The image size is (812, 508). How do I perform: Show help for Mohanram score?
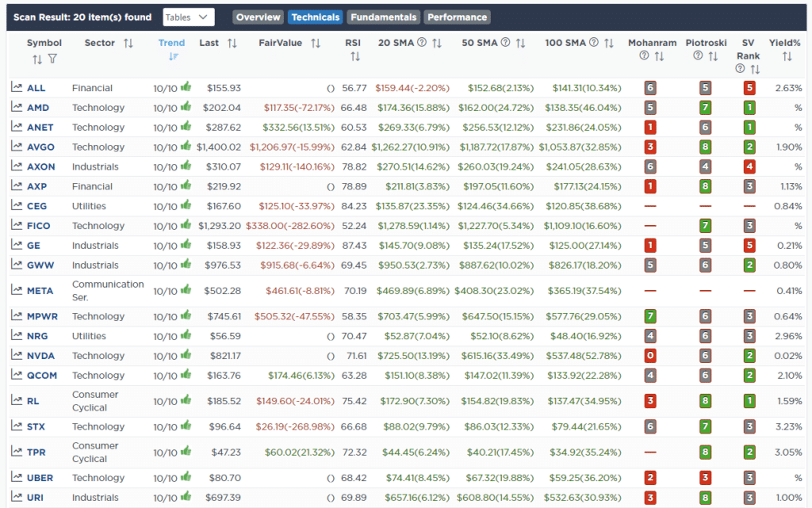point(644,55)
